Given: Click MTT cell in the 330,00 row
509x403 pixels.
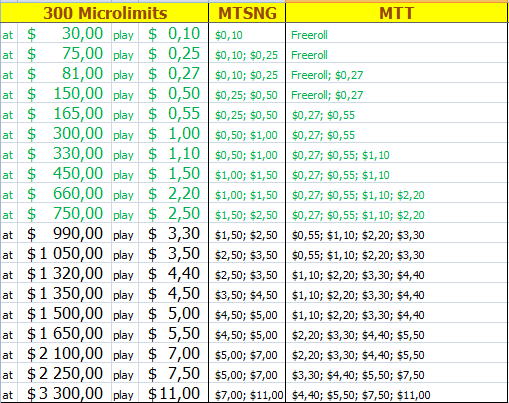Looking at the screenshot, I should 396,153.
